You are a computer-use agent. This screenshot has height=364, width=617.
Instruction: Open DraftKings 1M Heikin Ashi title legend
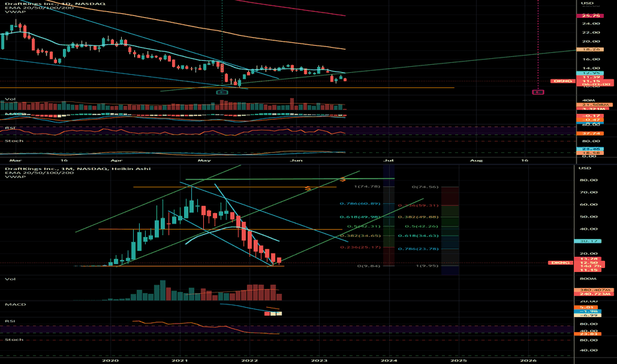(77, 168)
